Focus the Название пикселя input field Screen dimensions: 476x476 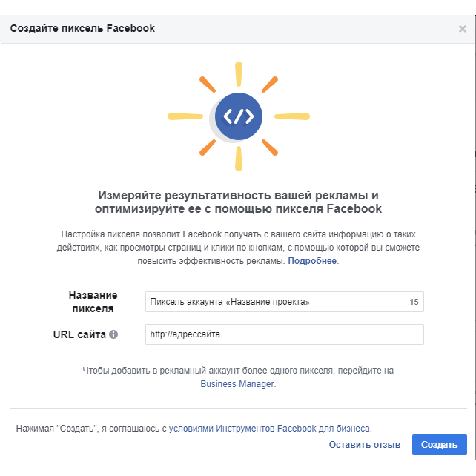coord(285,302)
